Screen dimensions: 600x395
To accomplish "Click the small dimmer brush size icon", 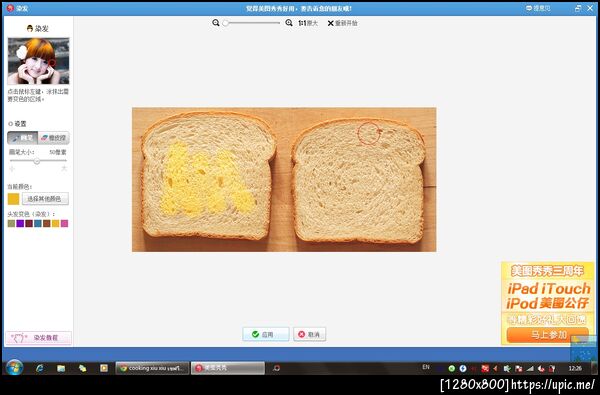I will (12, 169).
